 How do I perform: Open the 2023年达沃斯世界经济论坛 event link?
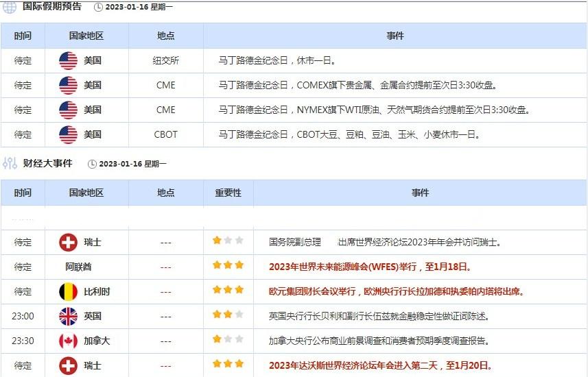coord(381,365)
